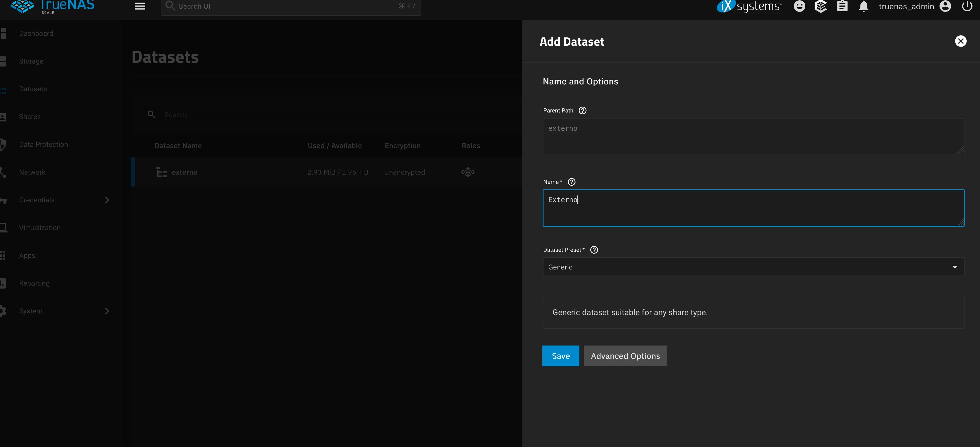Image resolution: width=980 pixels, height=447 pixels.
Task: Open Data Protection in sidebar
Action: click(43, 145)
